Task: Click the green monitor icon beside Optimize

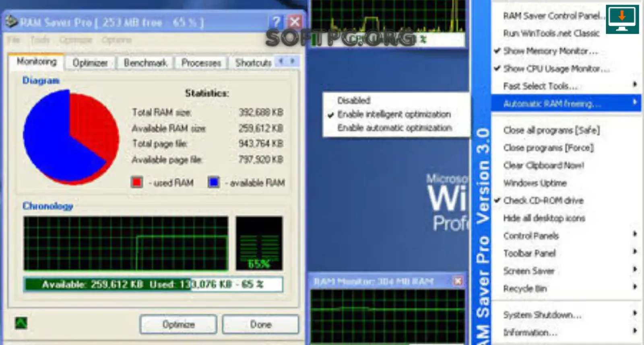Action: tap(21, 323)
